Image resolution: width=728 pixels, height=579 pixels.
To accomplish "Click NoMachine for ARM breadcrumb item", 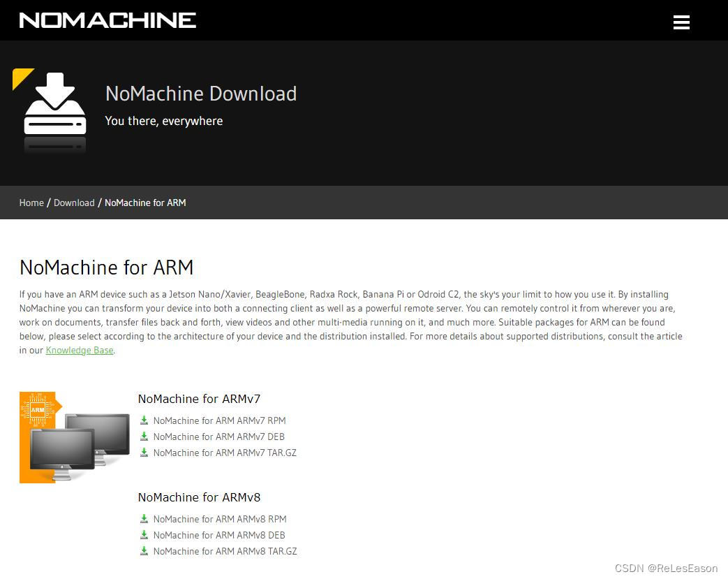I will pos(145,203).
